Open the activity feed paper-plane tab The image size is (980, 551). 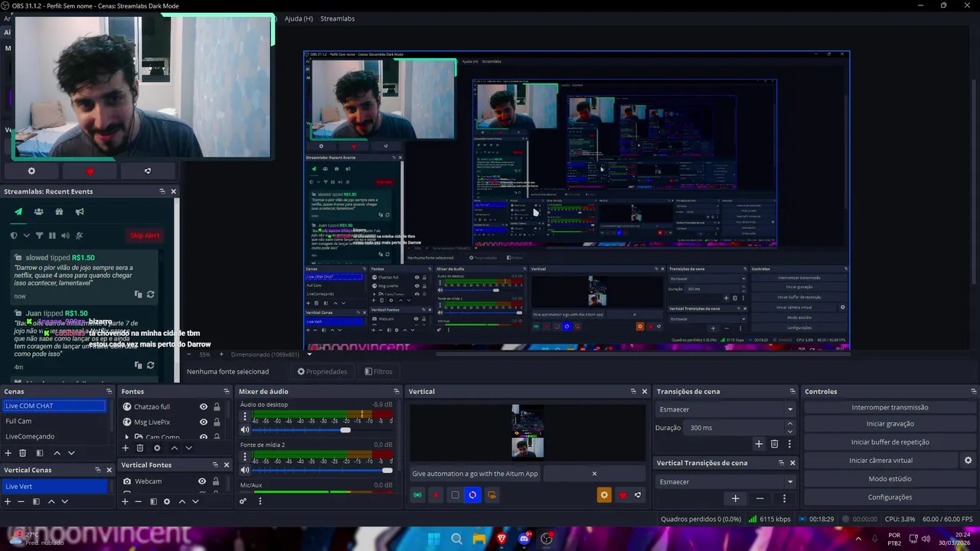pyautogui.click(x=18, y=212)
